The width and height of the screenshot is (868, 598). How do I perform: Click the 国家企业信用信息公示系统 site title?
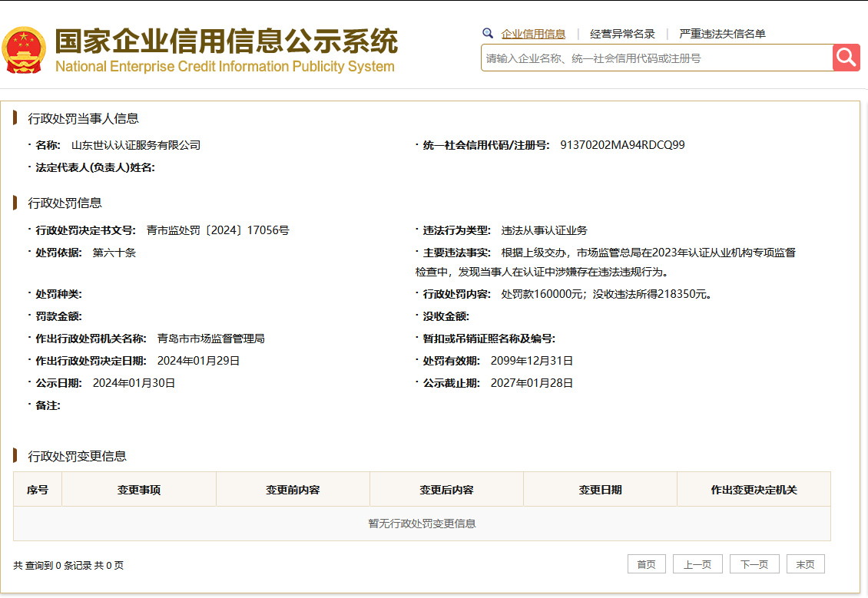[x=227, y=41]
